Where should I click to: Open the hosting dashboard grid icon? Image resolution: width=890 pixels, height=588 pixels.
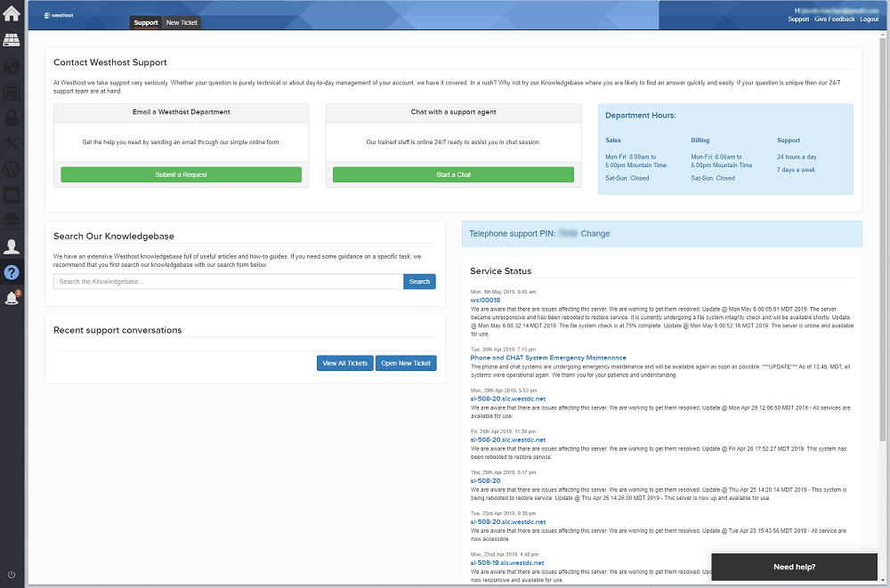click(x=12, y=40)
